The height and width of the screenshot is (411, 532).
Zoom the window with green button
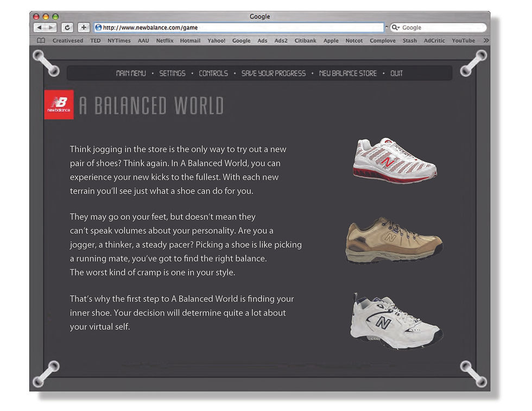[x=55, y=17]
